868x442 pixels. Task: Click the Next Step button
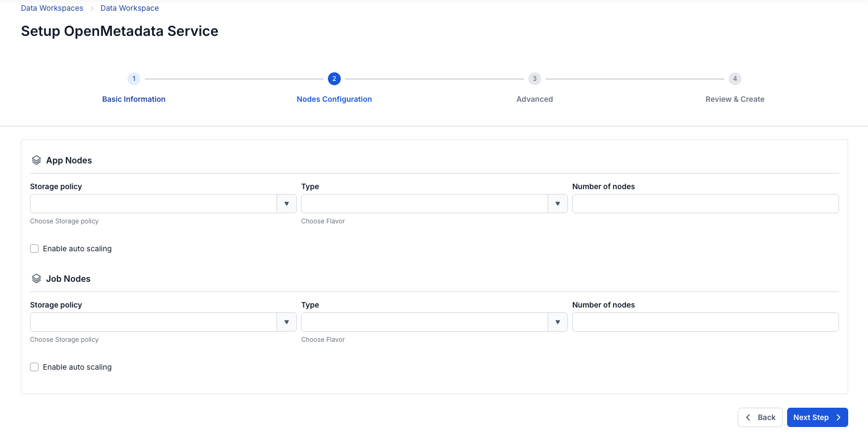(x=817, y=417)
